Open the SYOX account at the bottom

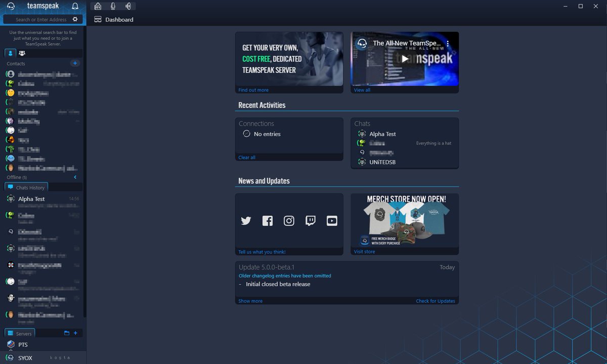(x=43, y=357)
